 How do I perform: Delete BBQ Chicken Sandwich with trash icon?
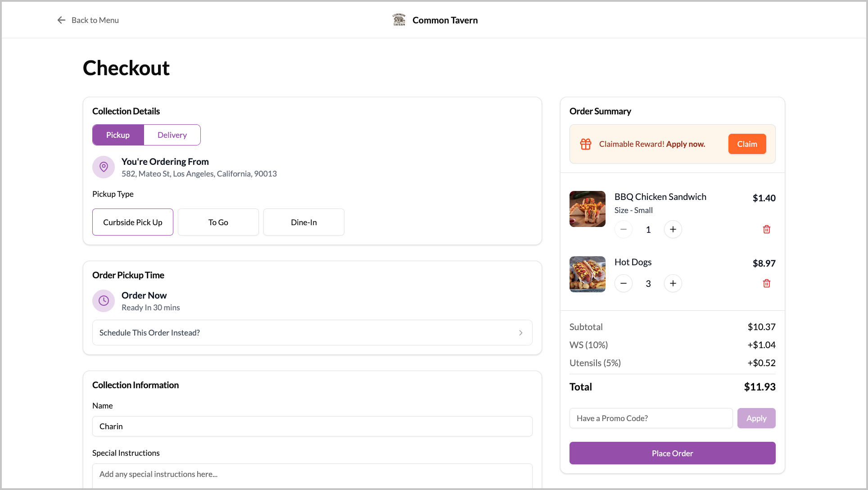(766, 230)
